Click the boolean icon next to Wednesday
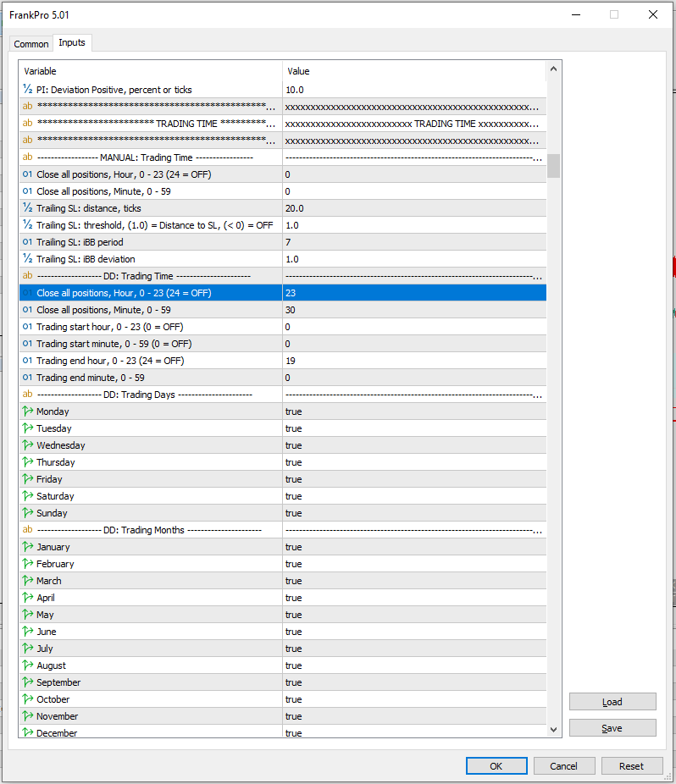The height and width of the screenshot is (784, 676). [27, 445]
